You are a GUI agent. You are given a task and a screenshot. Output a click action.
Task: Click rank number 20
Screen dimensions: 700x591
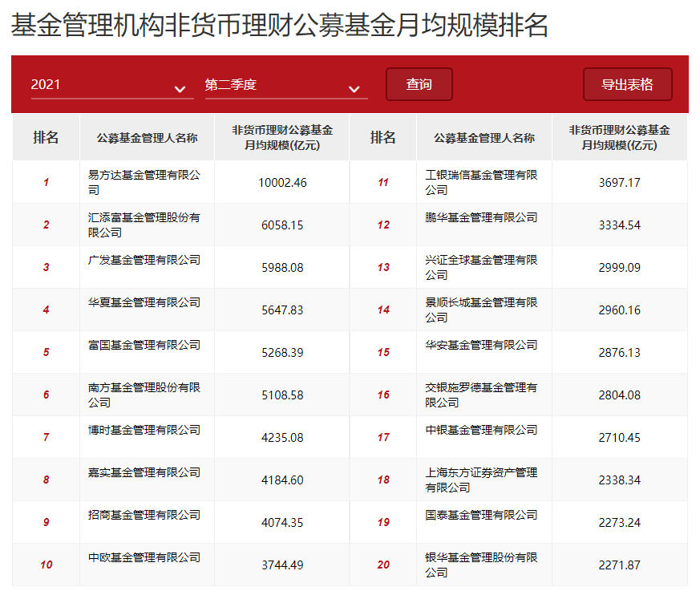click(x=383, y=565)
